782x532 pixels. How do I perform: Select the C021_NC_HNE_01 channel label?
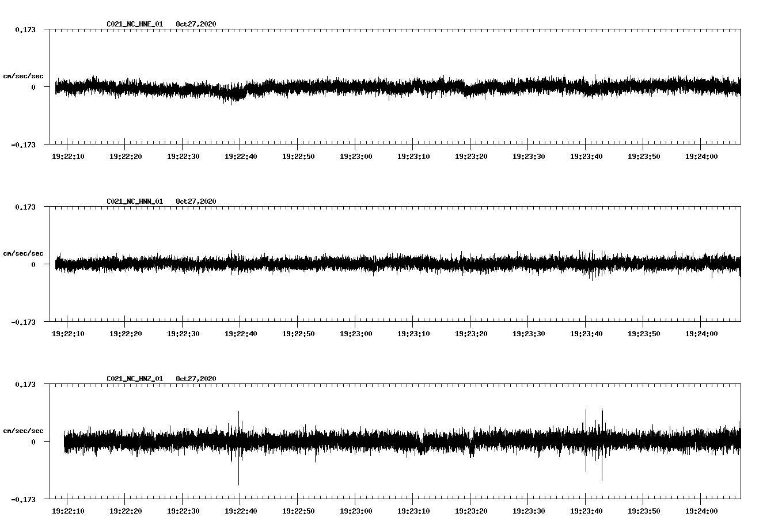[134, 24]
